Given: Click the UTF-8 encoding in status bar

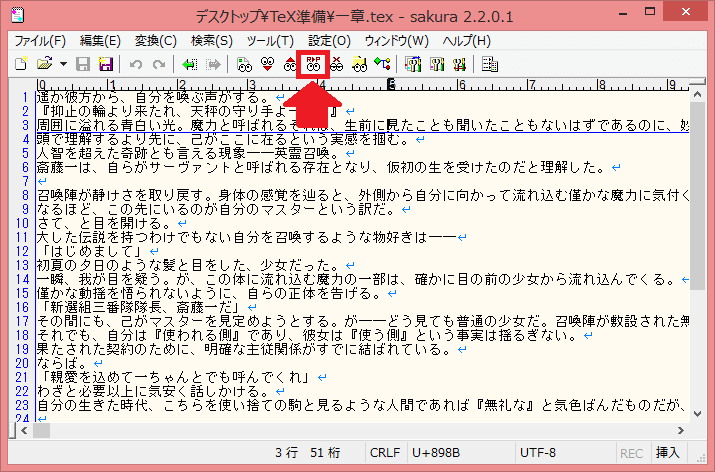Looking at the screenshot, I should [538, 452].
